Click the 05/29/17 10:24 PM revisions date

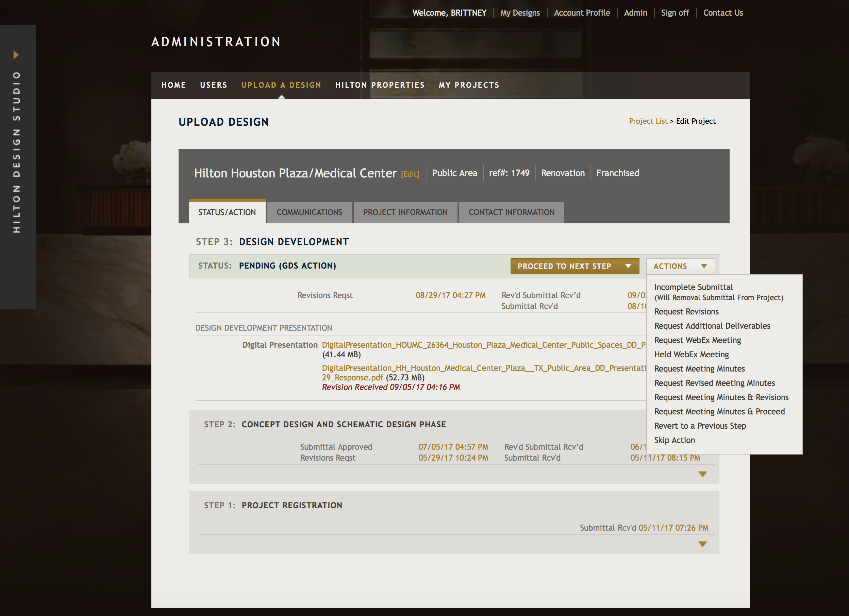453,458
